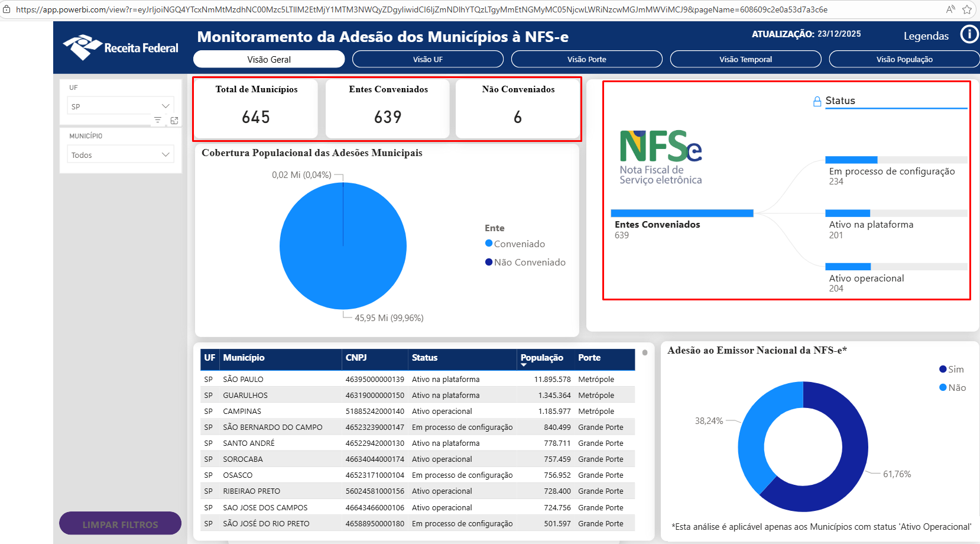Click the favorites star in address bar
Viewport: 980px width, 544px height.
click(x=967, y=9)
